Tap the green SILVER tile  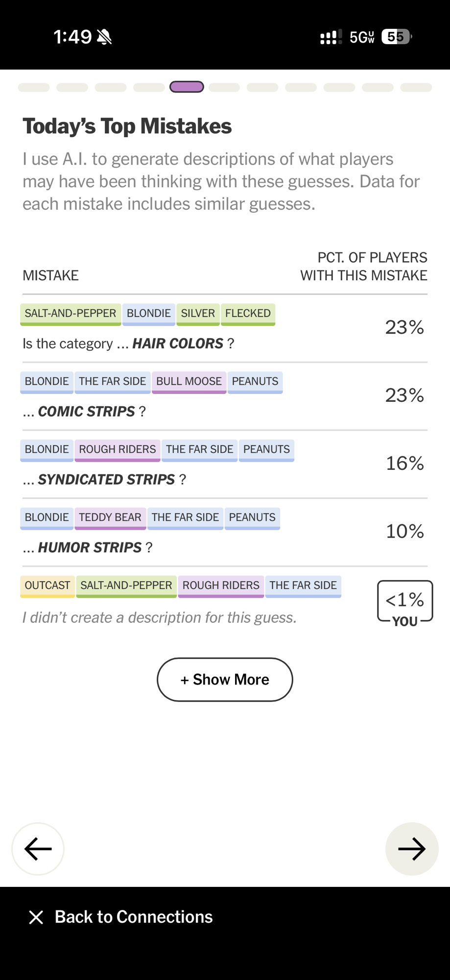click(x=198, y=314)
